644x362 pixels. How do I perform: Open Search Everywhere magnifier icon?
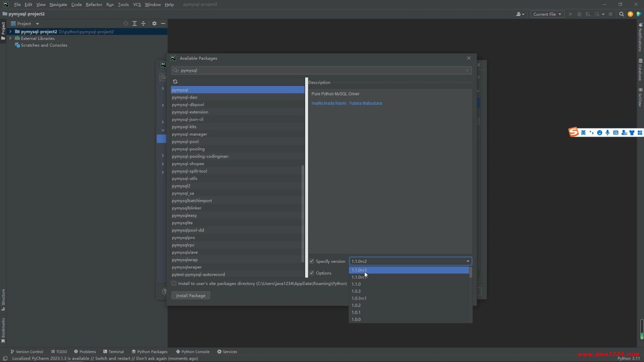pyautogui.click(x=622, y=14)
